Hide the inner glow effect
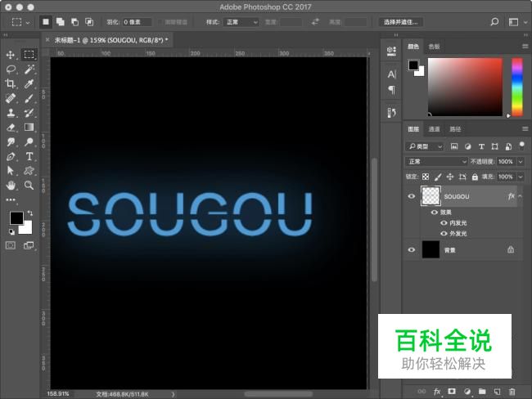 click(x=444, y=222)
